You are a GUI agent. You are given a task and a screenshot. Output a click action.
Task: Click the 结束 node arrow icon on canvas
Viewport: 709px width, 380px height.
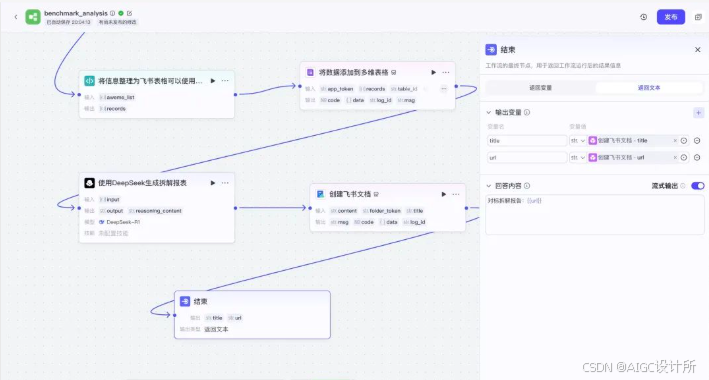tap(185, 301)
